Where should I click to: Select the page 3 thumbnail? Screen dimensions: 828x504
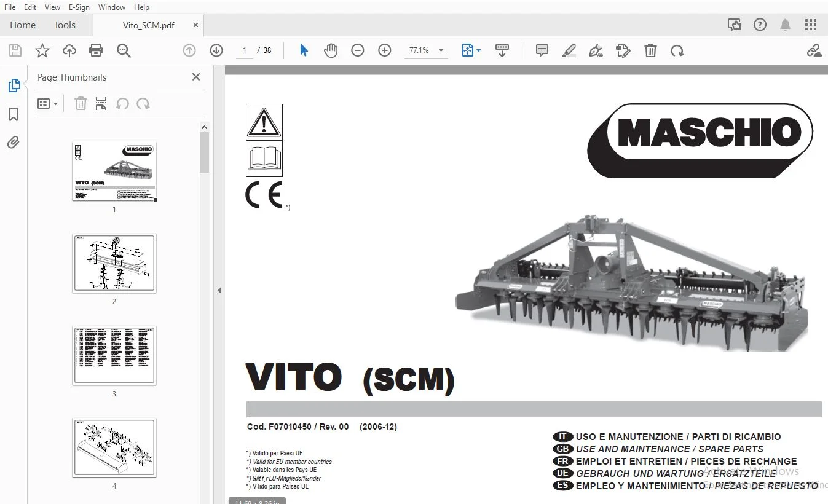tap(114, 355)
